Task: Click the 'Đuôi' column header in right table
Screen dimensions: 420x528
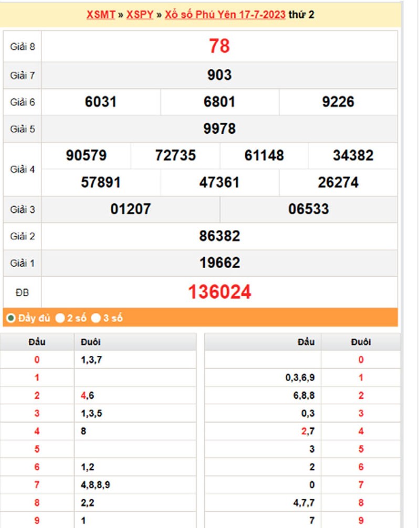Action: point(360,341)
